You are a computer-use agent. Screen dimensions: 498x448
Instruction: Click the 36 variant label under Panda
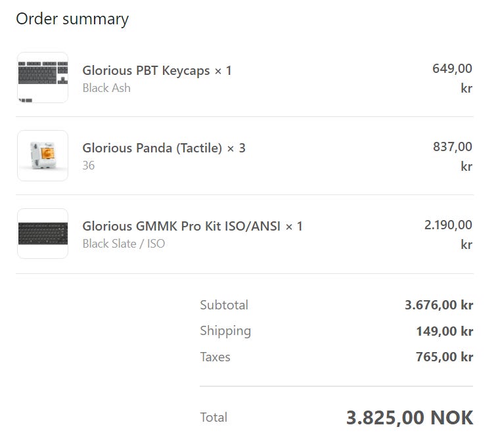(x=89, y=166)
